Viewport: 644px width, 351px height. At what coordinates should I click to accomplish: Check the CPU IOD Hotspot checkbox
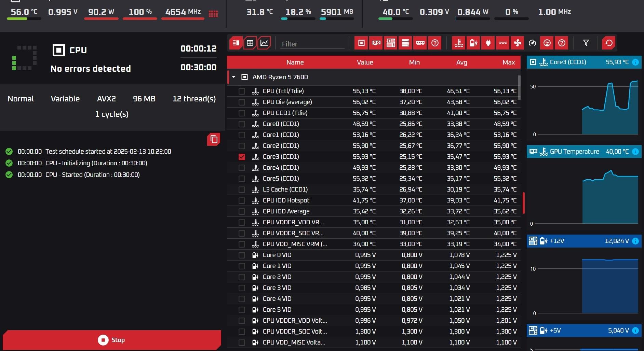[x=242, y=200]
